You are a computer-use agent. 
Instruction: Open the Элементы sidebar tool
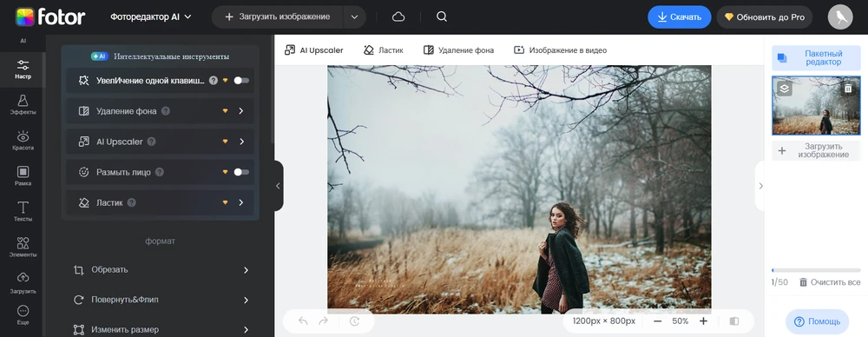(x=23, y=248)
